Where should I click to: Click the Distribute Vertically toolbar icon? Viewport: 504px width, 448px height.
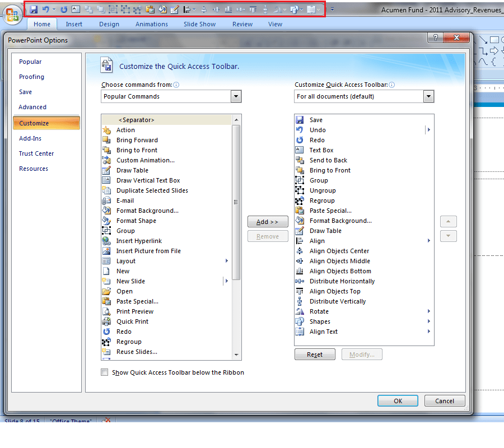265,10
